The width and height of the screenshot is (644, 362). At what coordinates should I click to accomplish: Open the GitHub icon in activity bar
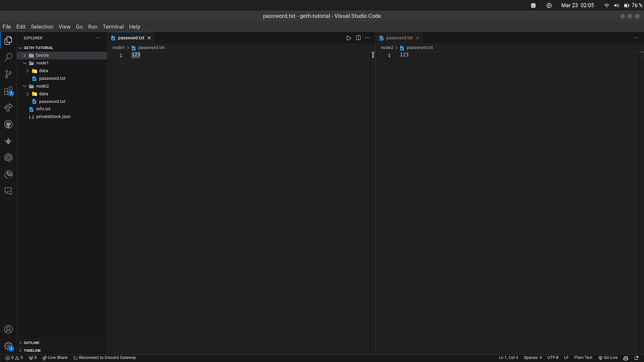pyautogui.click(x=8, y=124)
